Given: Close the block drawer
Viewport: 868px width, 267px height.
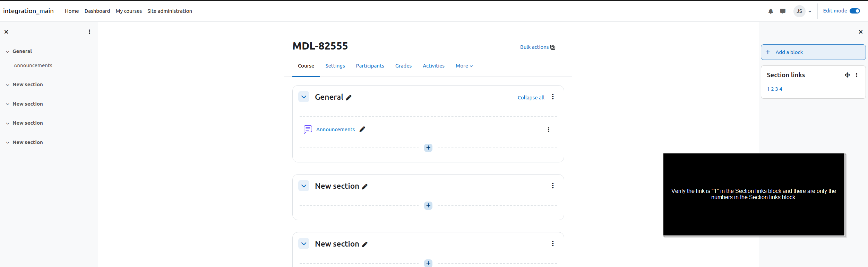Looking at the screenshot, I should click(861, 32).
